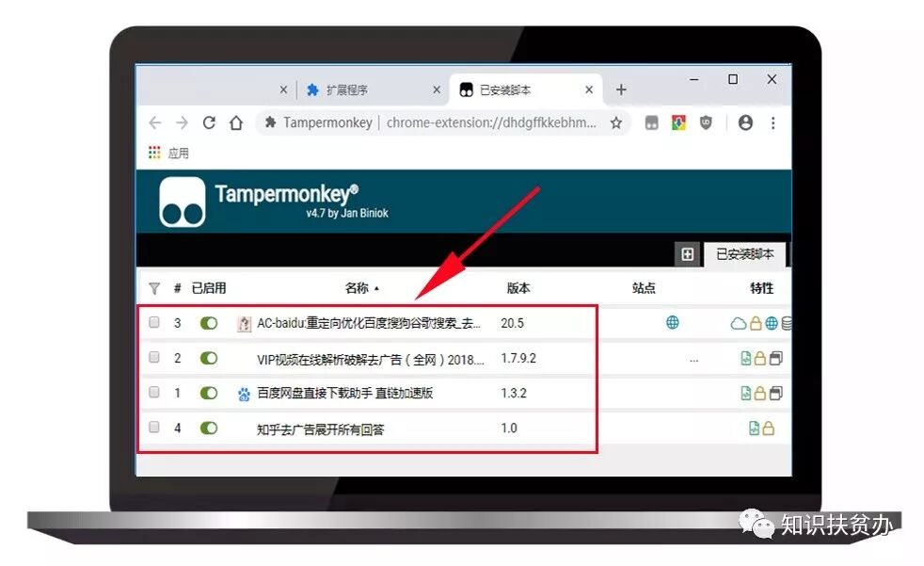Open the Chrome profile avatar
924x566 pixels.
(x=745, y=122)
